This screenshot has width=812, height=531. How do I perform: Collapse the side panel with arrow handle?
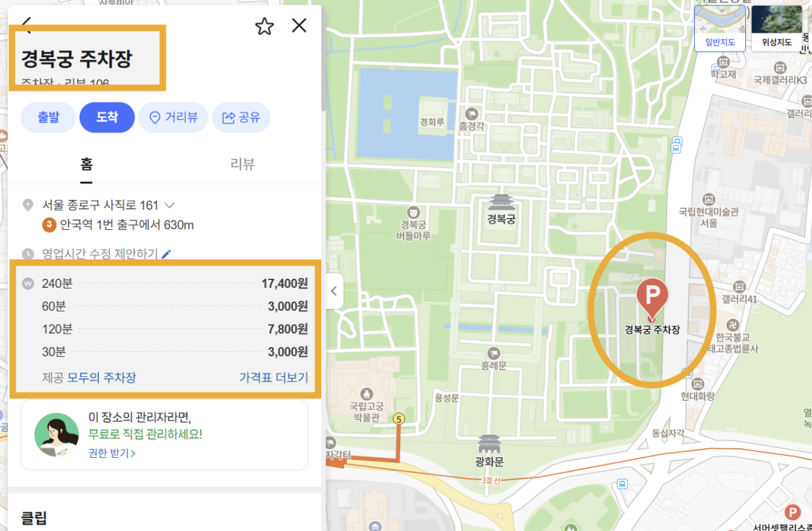(334, 291)
